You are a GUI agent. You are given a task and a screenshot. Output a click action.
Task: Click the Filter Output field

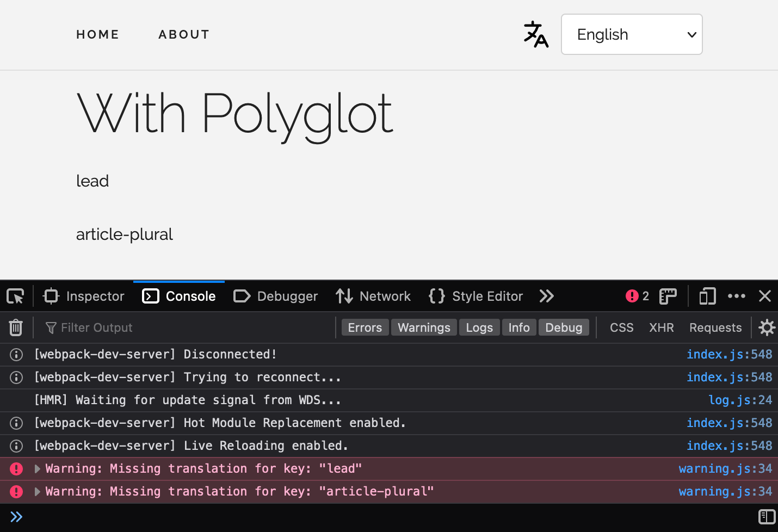98,327
